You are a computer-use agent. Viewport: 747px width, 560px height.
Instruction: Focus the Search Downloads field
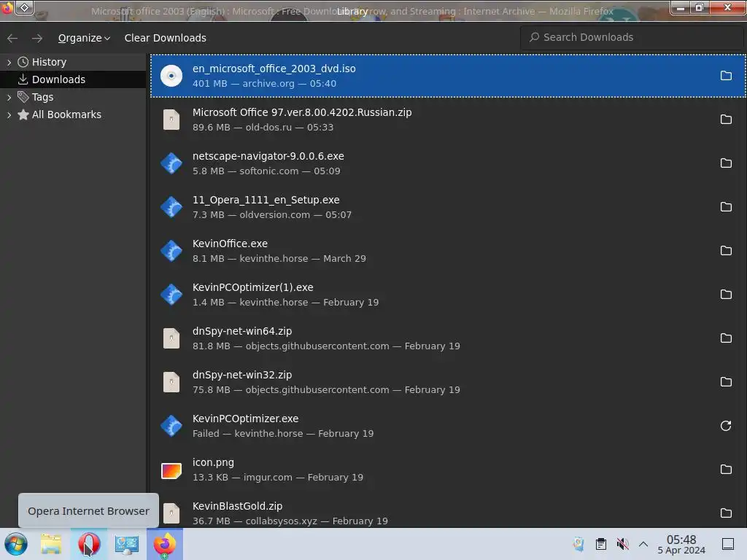[632, 37]
